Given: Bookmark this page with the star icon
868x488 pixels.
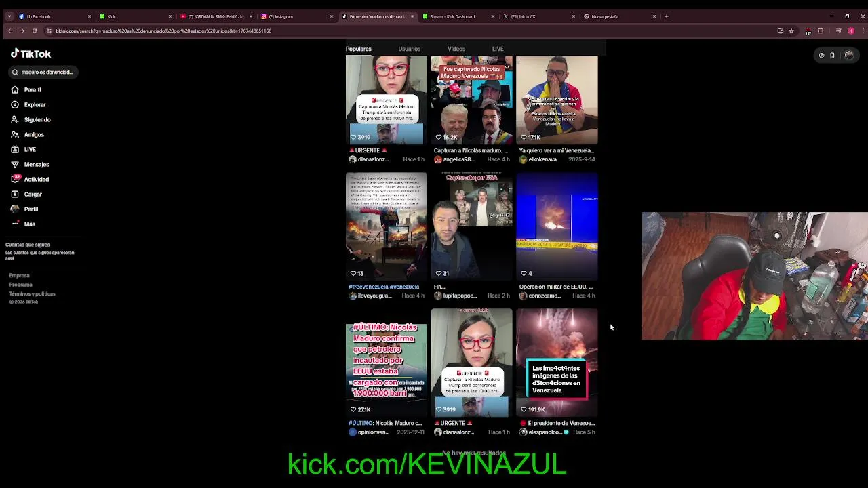Looking at the screenshot, I should pos(791,30).
